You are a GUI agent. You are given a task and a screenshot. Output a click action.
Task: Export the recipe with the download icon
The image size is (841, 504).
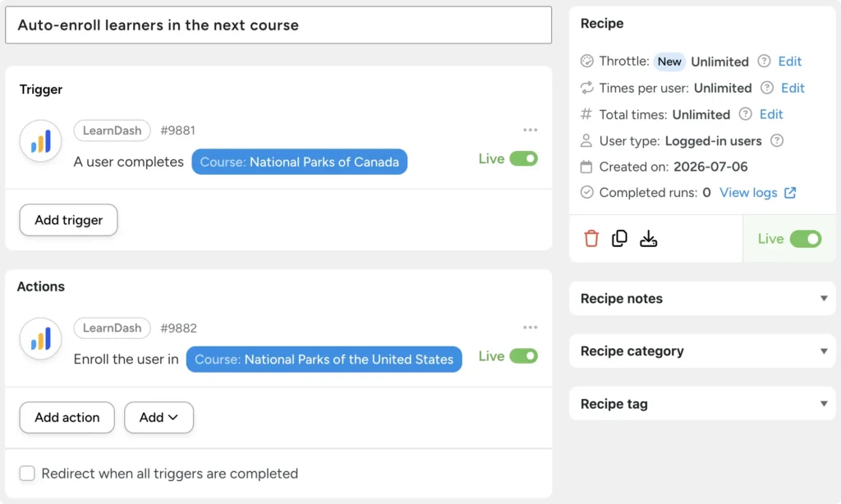[x=649, y=239]
